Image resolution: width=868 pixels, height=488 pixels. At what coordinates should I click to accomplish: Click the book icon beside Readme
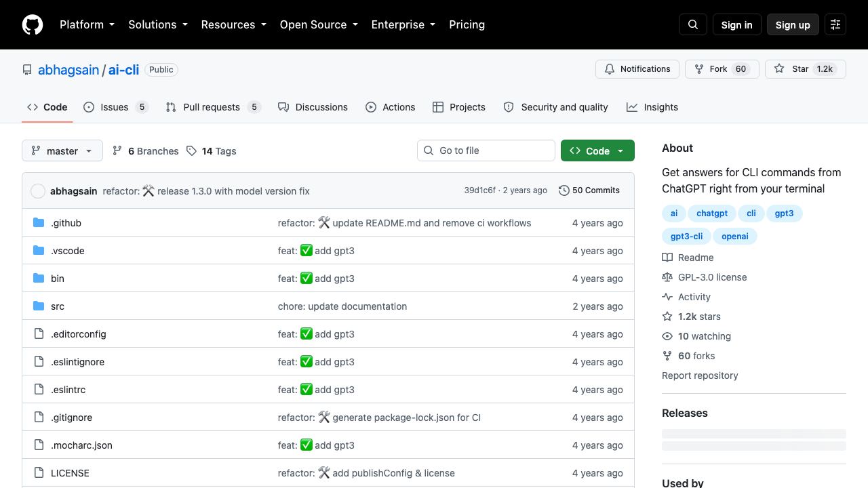[x=667, y=258]
